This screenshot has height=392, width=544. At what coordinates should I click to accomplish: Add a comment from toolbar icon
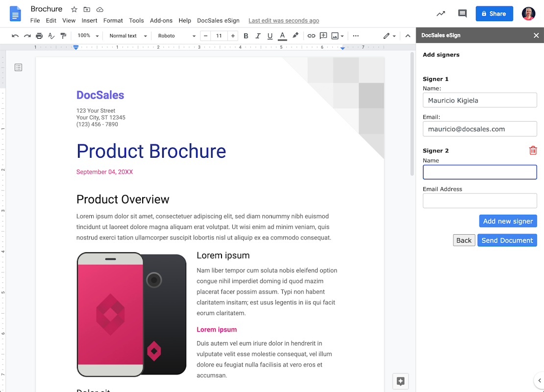(x=323, y=36)
